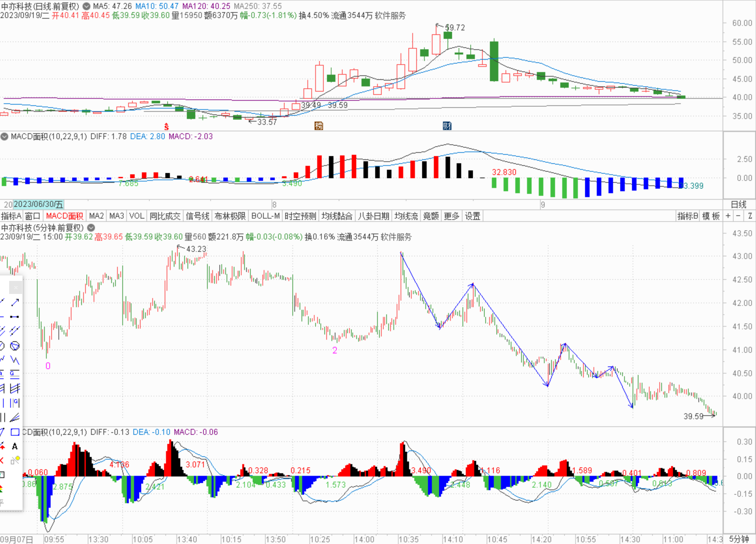This screenshot has width=756, height=544.
Task: Click the blue '财' marker on daily chart
Action: tap(447, 126)
